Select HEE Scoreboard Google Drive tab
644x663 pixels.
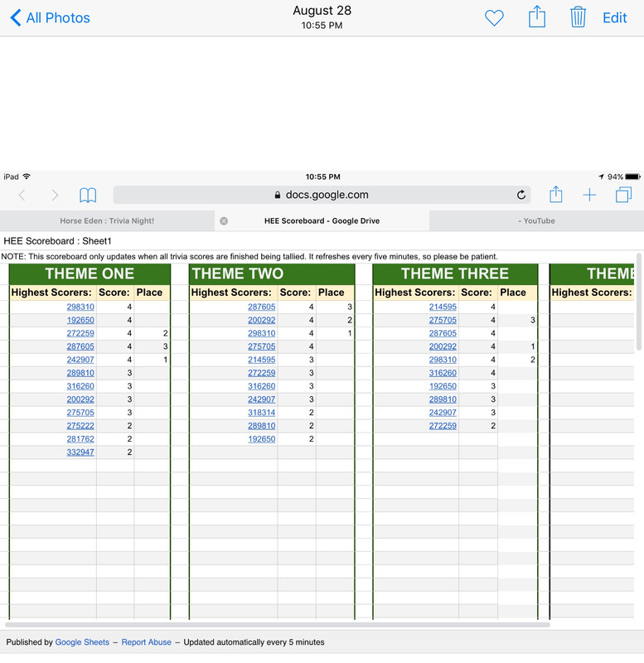(322, 220)
